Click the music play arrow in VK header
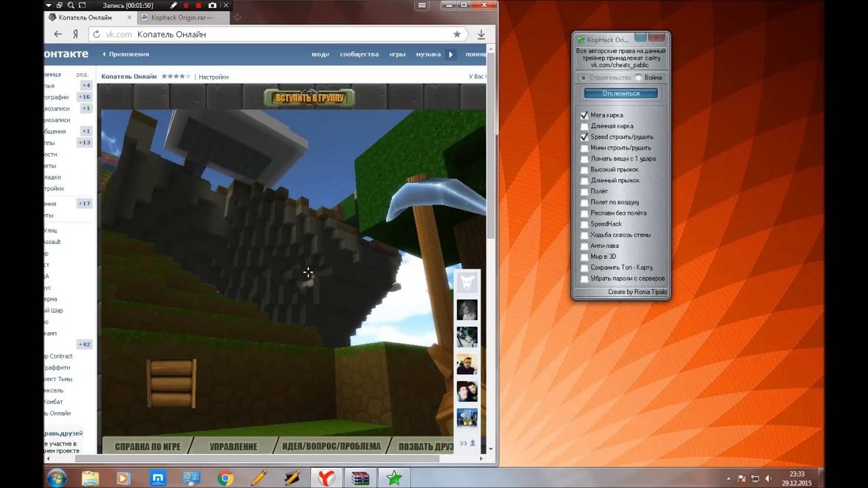Viewport: 868px width, 488px height. (x=451, y=54)
